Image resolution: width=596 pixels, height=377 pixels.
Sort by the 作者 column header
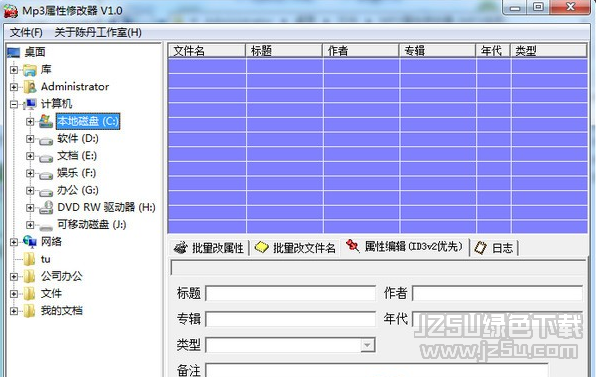[x=361, y=51]
